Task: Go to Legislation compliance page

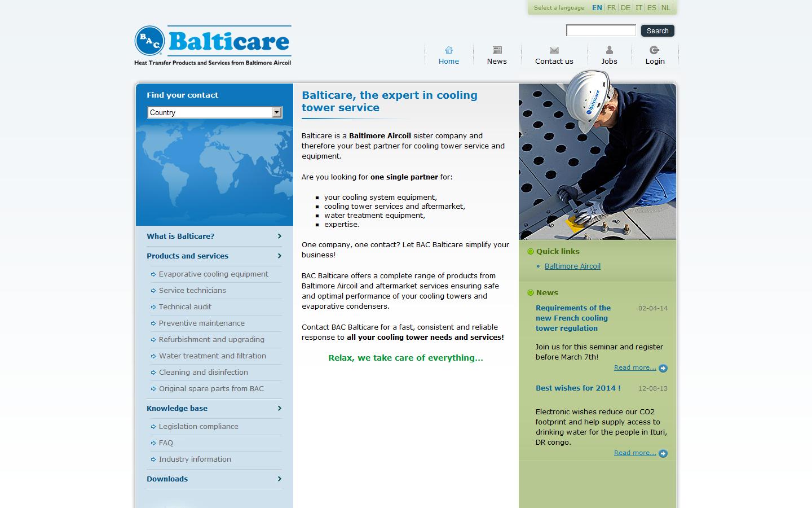Action: click(x=198, y=427)
